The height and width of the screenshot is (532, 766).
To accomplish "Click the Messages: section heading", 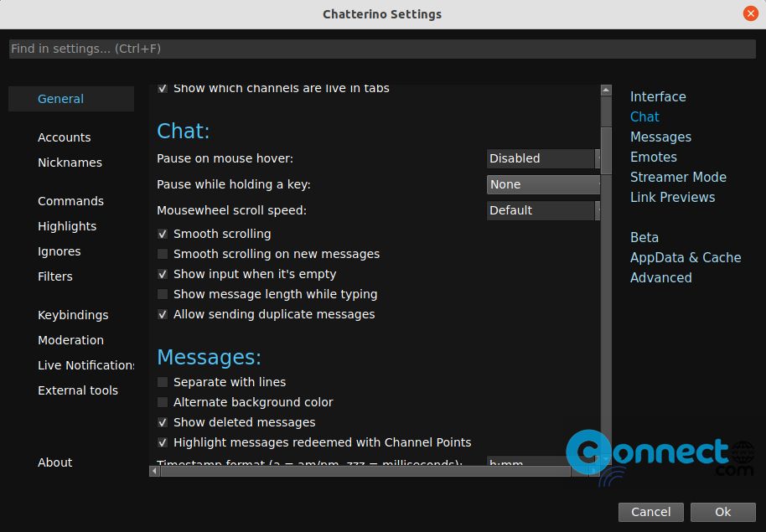I will pos(209,357).
